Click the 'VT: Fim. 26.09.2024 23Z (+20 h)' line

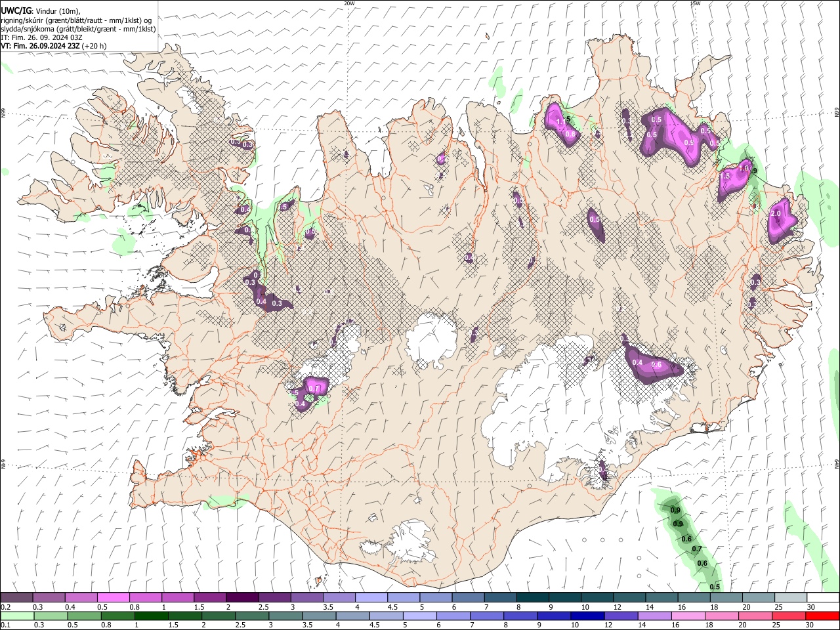click(53, 46)
